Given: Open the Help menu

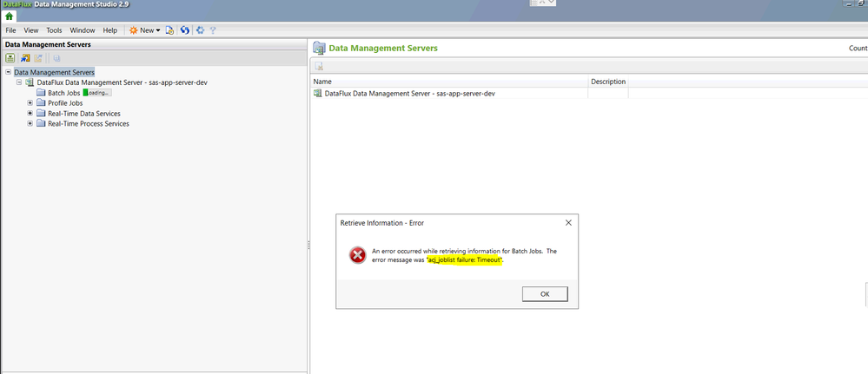Looking at the screenshot, I should click(110, 30).
